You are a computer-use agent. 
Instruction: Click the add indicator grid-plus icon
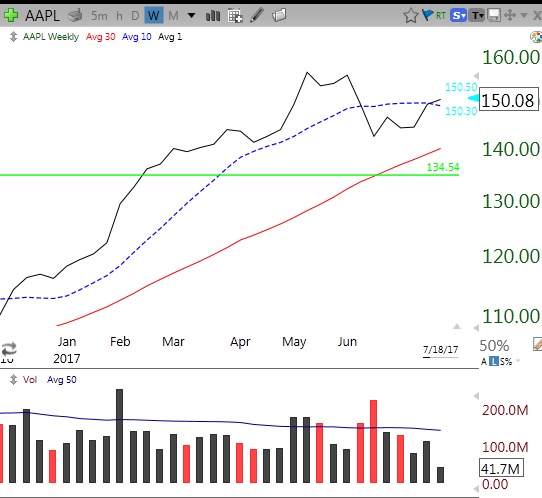tap(235, 16)
